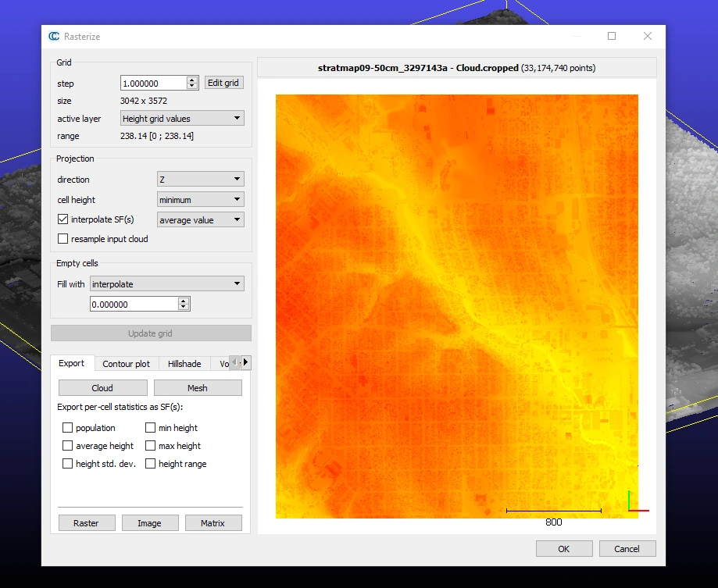Enable resample input cloud

tap(63, 239)
